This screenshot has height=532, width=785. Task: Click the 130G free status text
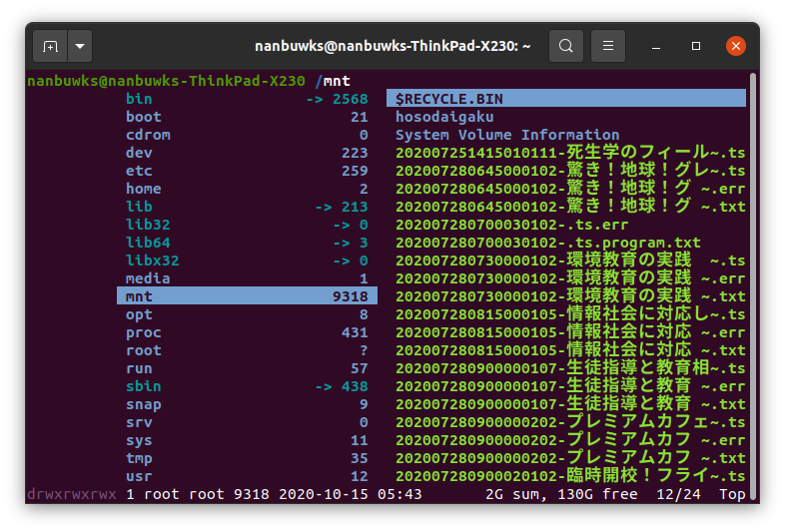[597, 494]
